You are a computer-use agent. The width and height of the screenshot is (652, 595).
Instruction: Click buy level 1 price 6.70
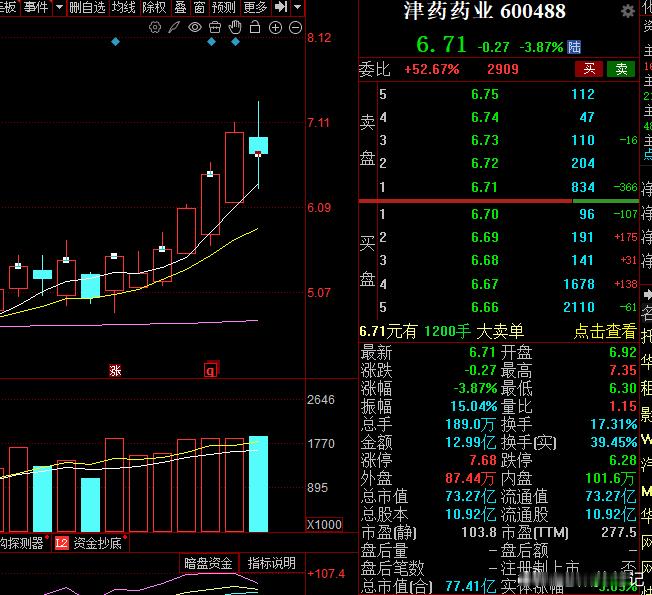point(484,214)
